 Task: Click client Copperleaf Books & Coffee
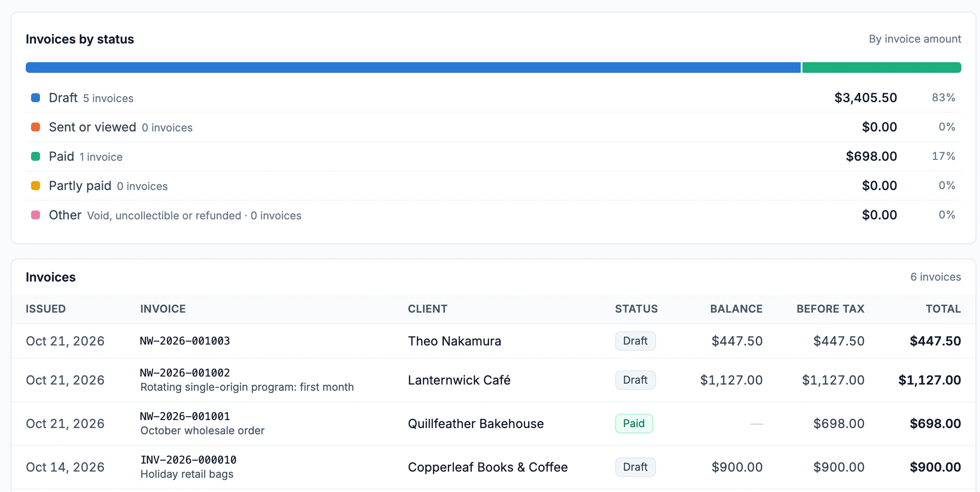(488, 467)
